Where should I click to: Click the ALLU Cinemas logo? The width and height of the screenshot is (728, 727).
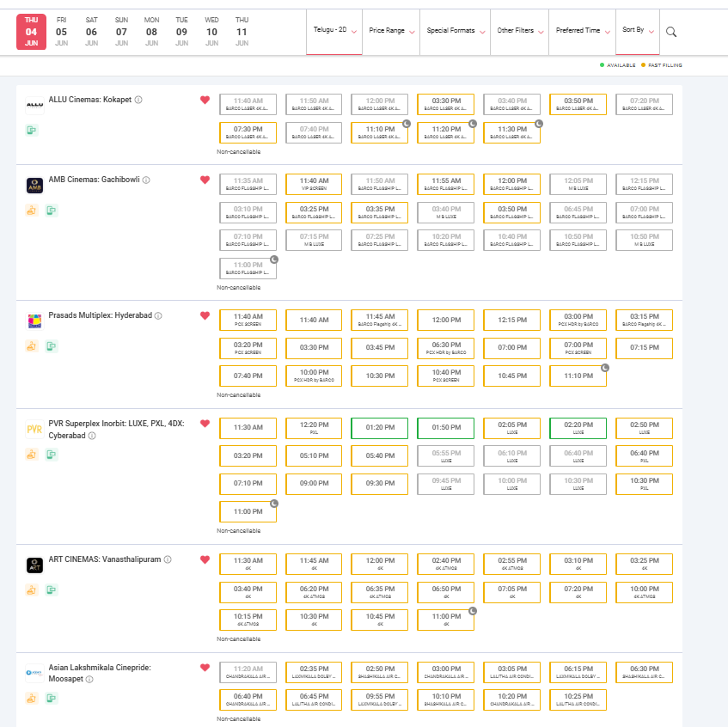35,105
